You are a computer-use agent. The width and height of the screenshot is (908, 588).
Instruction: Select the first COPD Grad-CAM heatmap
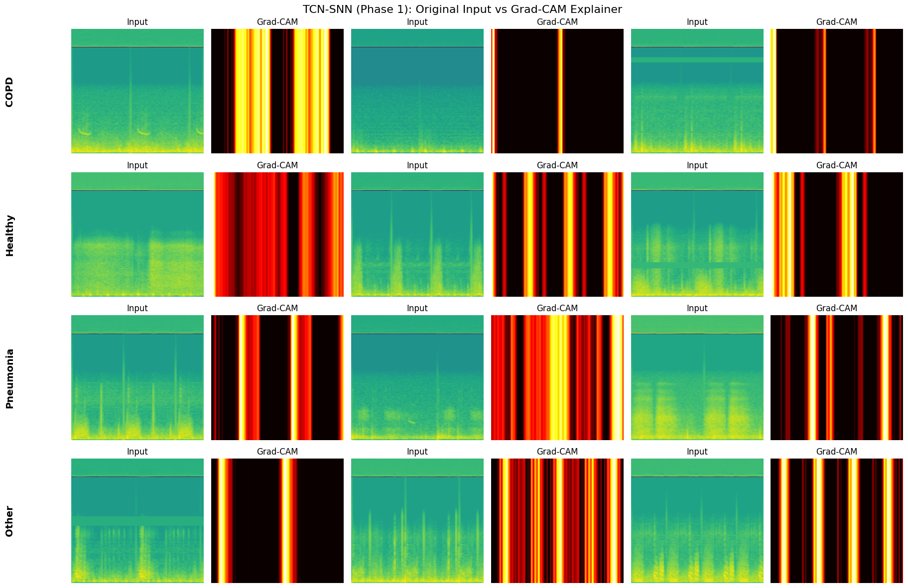coord(277,90)
